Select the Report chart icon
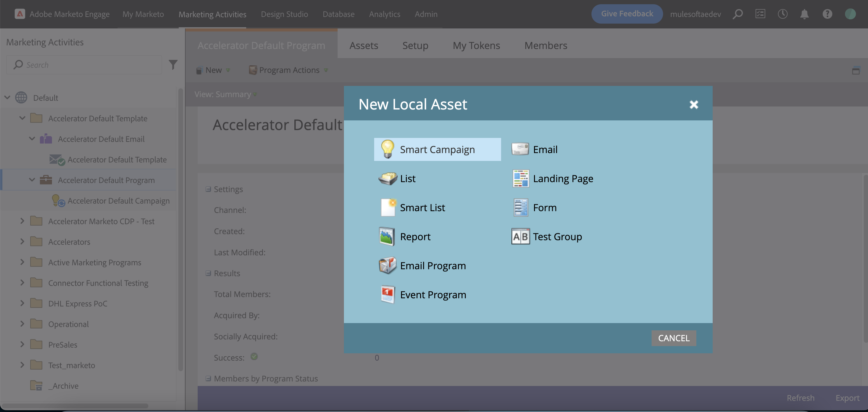Image resolution: width=868 pixels, height=412 pixels. tap(387, 236)
